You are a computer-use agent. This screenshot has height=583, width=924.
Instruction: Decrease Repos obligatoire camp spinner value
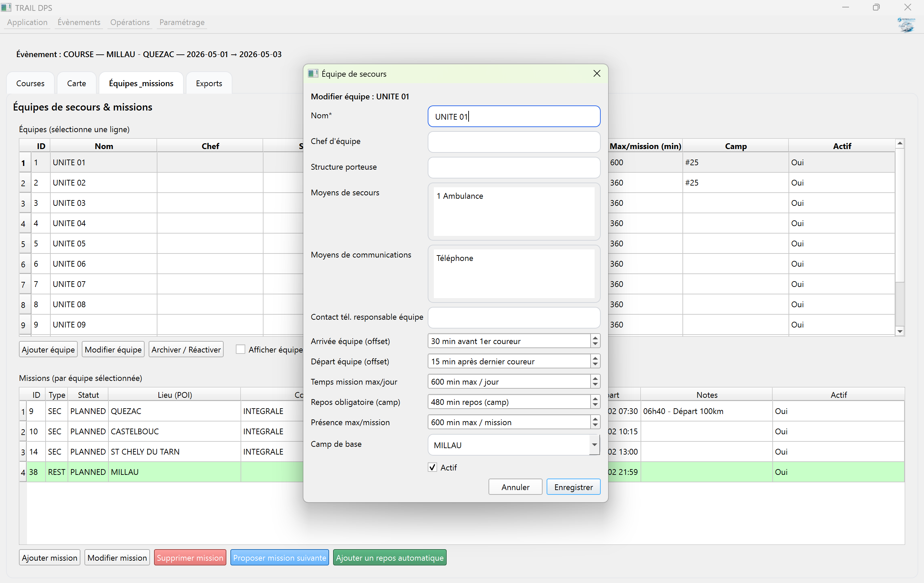click(x=595, y=405)
